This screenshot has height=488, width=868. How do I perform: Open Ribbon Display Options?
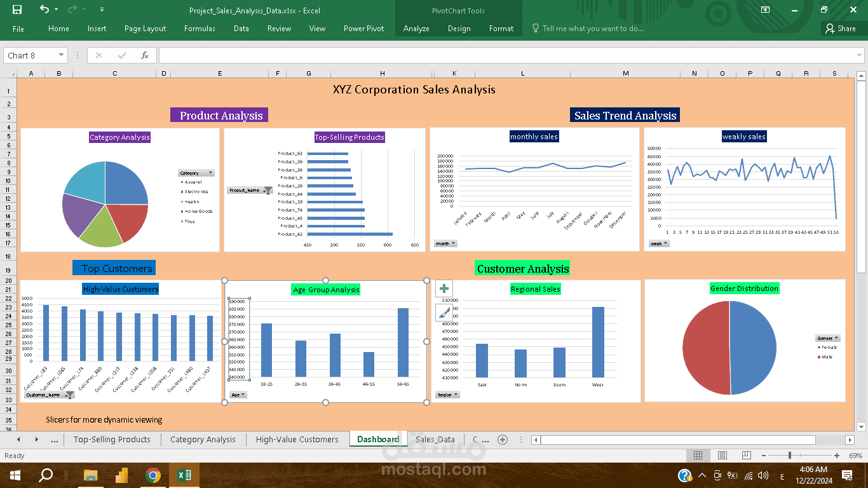[766, 10]
